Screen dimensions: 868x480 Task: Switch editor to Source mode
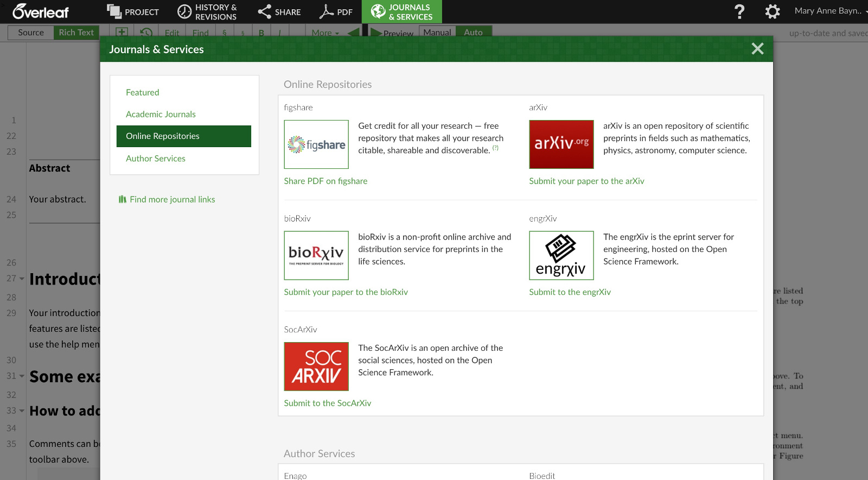click(31, 33)
